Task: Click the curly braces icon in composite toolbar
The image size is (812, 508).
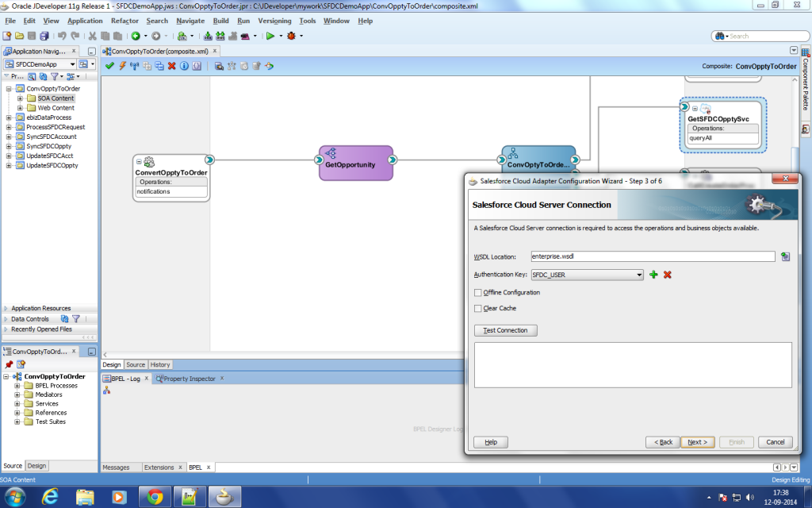Action: tap(197, 66)
